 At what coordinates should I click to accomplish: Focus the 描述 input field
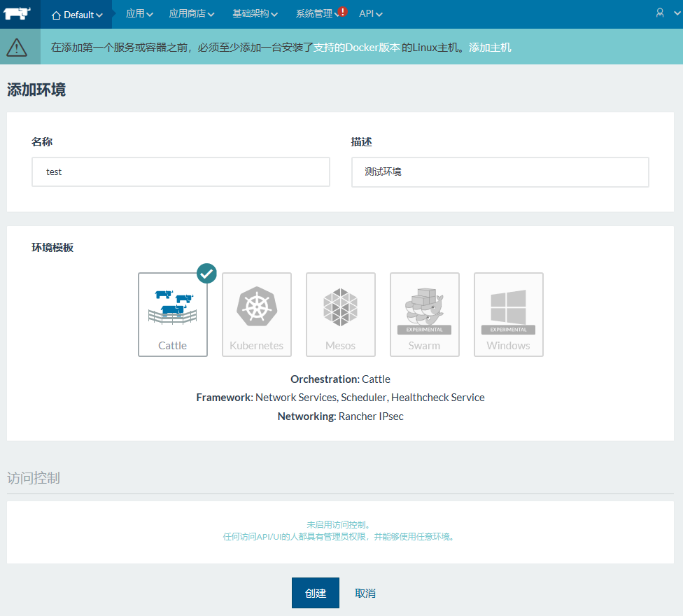click(500, 172)
